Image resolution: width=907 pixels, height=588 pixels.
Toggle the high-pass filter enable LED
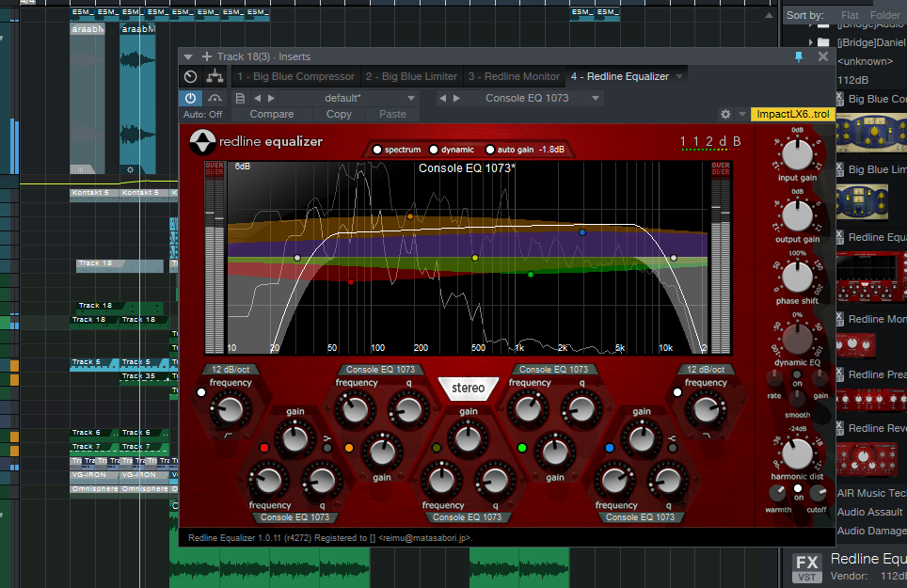coord(201,392)
